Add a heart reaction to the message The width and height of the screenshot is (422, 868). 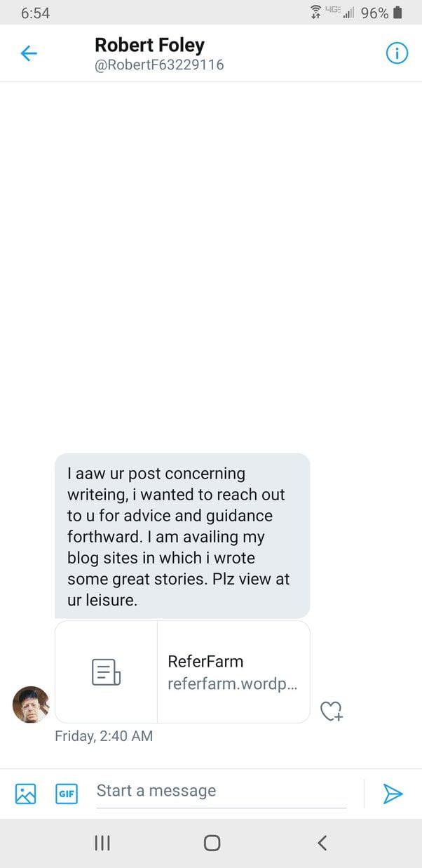331,712
